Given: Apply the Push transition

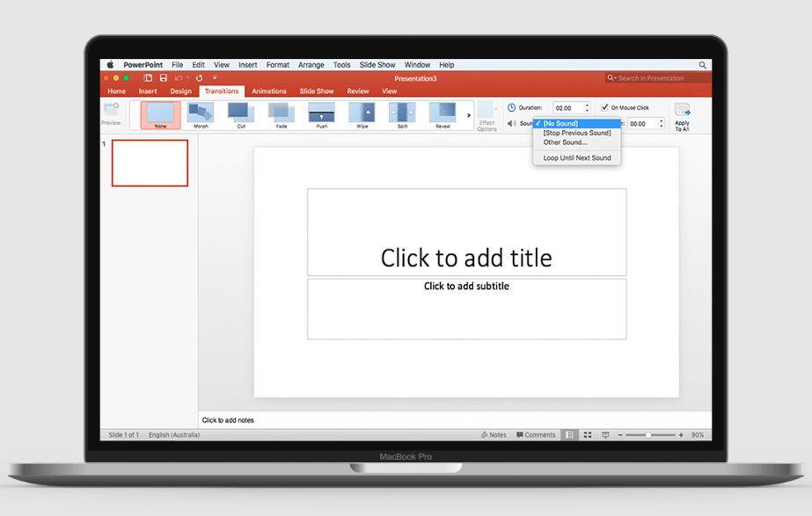Looking at the screenshot, I should click(322, 115).
